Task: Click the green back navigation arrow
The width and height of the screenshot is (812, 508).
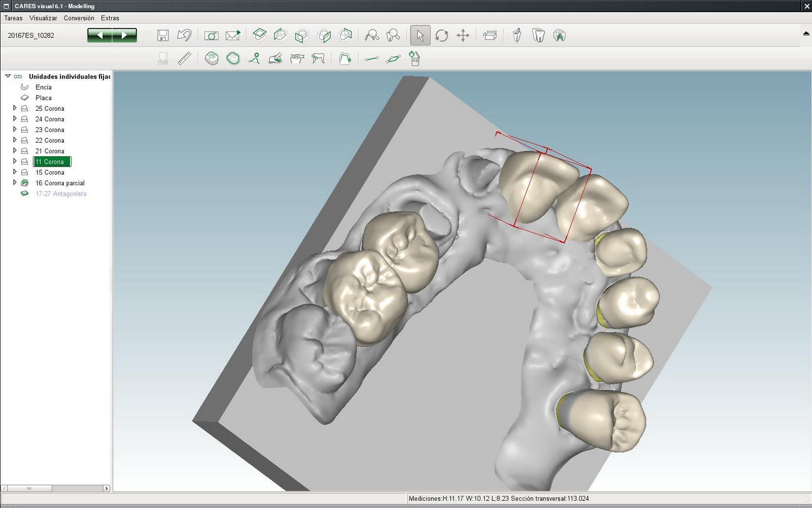Action: click(x=100, y=35)
